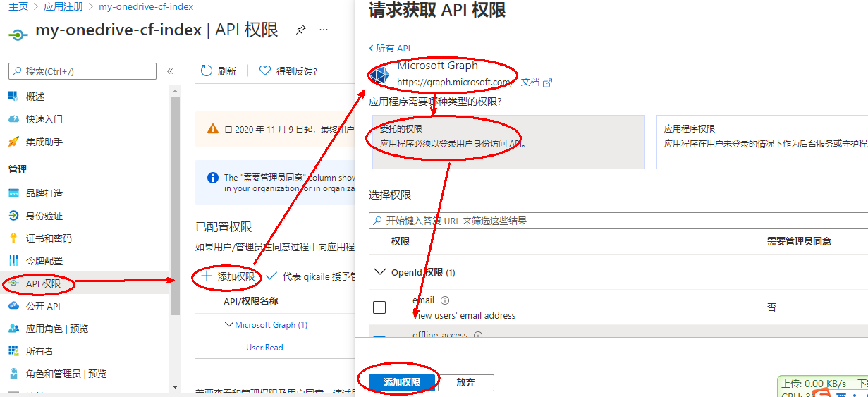
Task: Click the sidebar vertical scrollbar
Action: pos(176,212)
